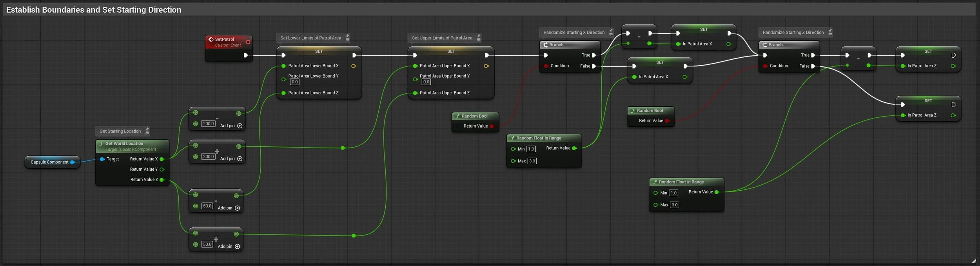Select the reroute node on the Upper Bound Z wire
Image resolution: width=980 pixels, height=266 pixels.
pos(354,236)
